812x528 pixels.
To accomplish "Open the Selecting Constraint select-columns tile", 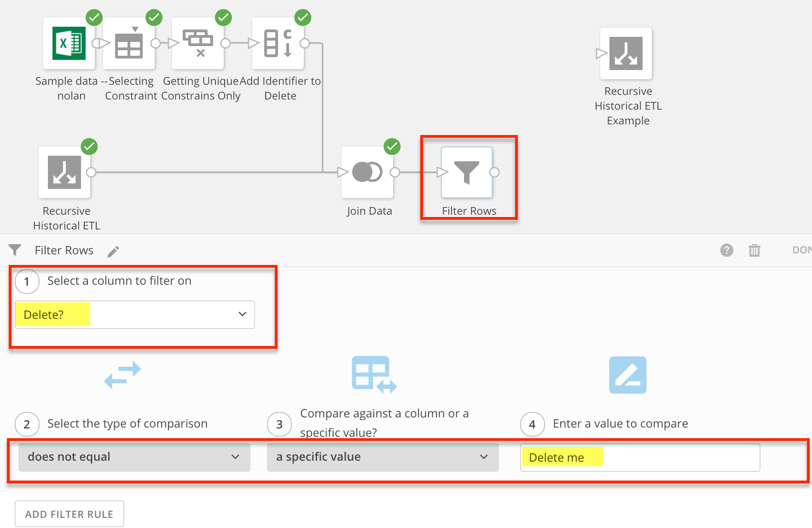I will [x=129, y=44].
